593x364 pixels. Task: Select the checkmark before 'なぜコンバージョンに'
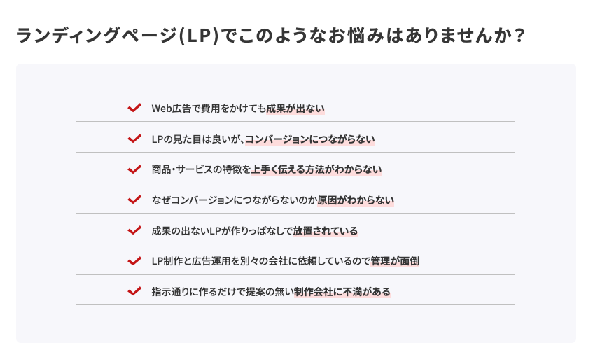(134, 199)
